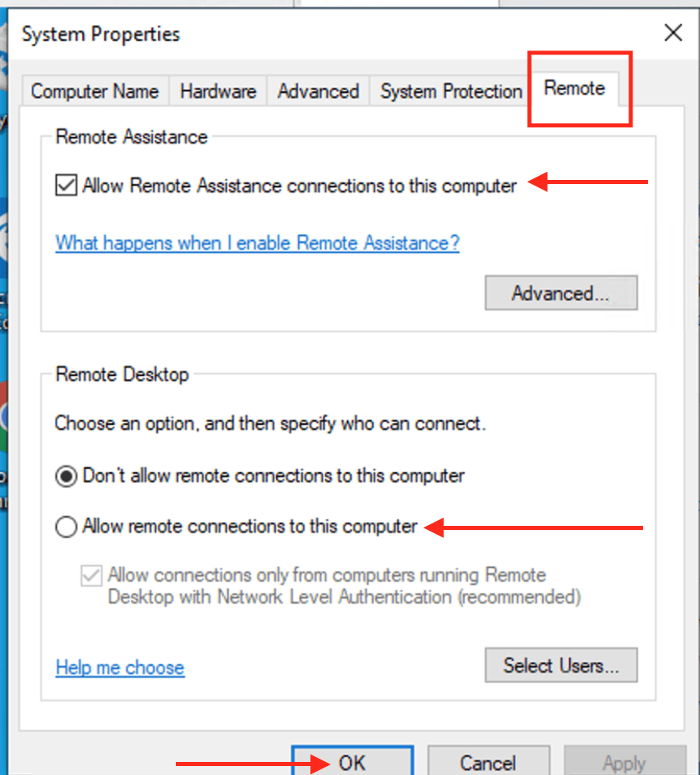Open What happens when I enable Remote Assistance link
Screen dimensions: 700x775
(257, 243)
